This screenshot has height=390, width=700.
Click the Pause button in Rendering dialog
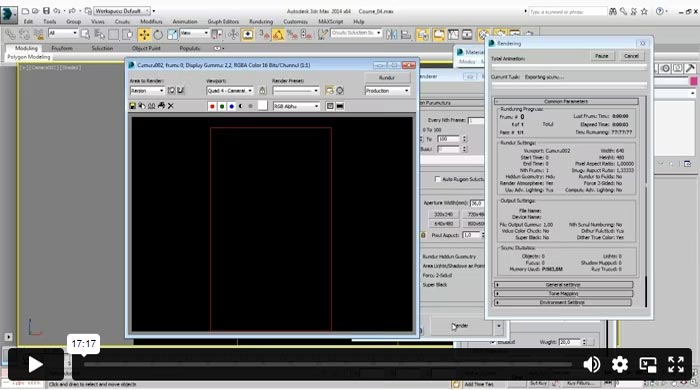[602, 56]
